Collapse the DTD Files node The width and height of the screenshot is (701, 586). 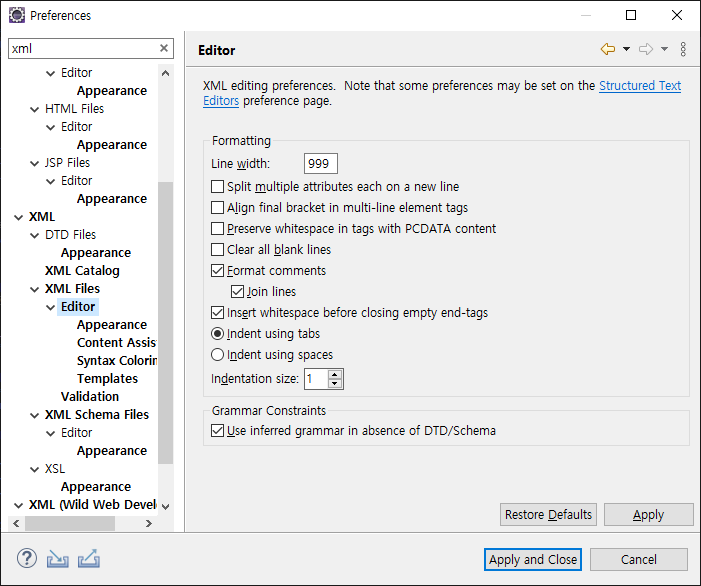click(x=34, y=235)
